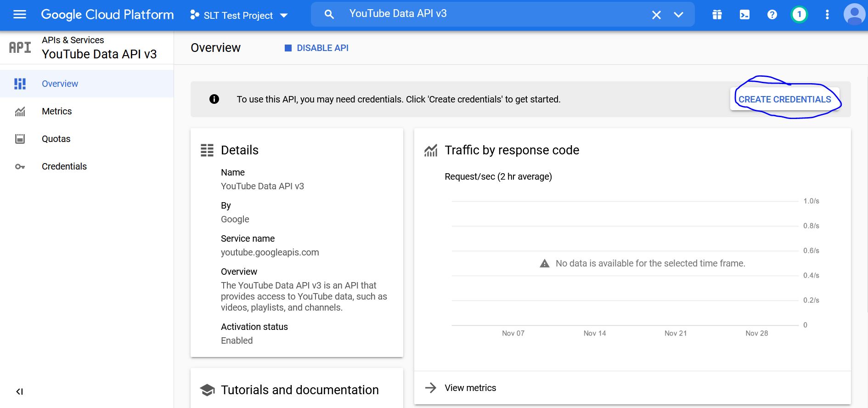Viewport: 868px width, 408px height.
Task: Open the Quotas sidebar item
Action: click(x=56, y=139)
